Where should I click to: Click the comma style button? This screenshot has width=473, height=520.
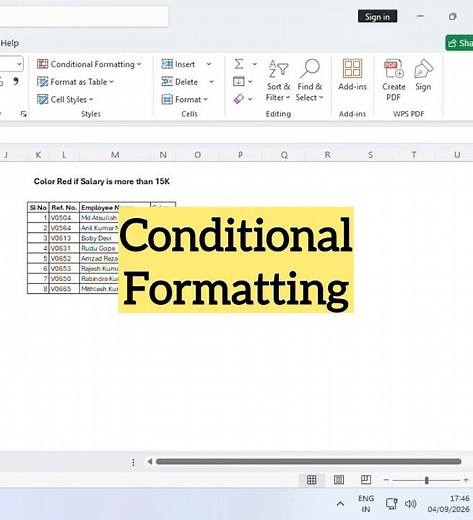[15, 81]
